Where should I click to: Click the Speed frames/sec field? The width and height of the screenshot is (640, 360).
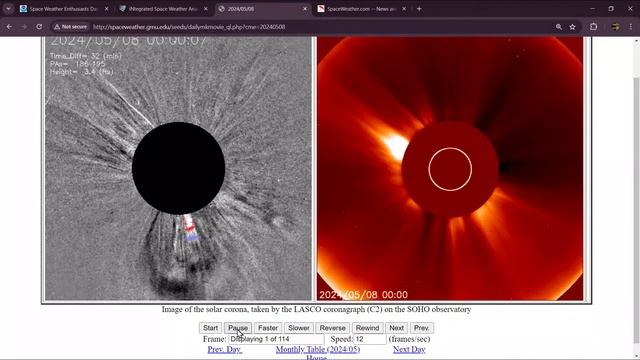point(370,339)
